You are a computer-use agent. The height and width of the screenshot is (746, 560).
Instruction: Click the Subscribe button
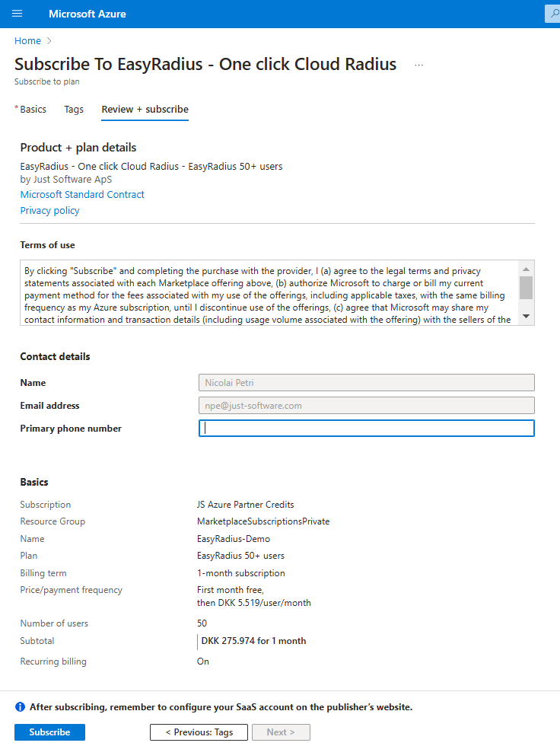pyautogui.click(x=50, y=732)
